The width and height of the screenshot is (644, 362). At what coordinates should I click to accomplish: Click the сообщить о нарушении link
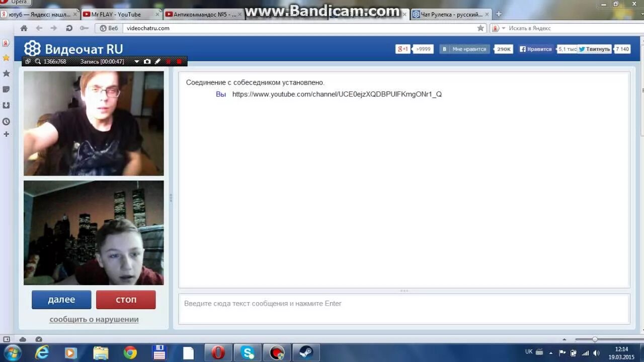click(94, 319)
